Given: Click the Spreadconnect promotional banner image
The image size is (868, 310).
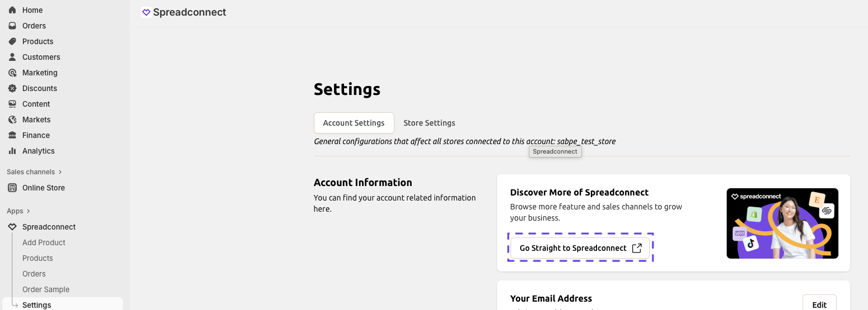Looking at the screenshot, I should pyautogui.click(x=783, y=223).
